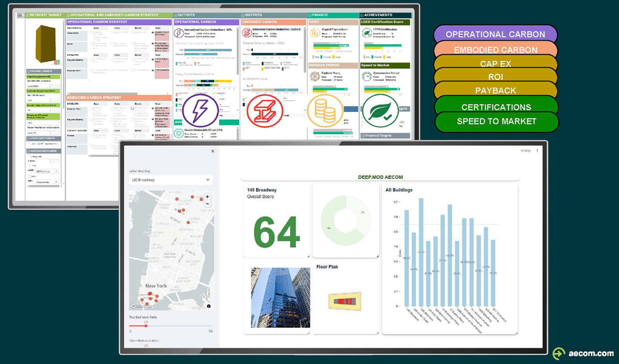Viewport: 619px width, 364px height.
Task: Click the Payback Years dollar coin icon
Action: 315,75
